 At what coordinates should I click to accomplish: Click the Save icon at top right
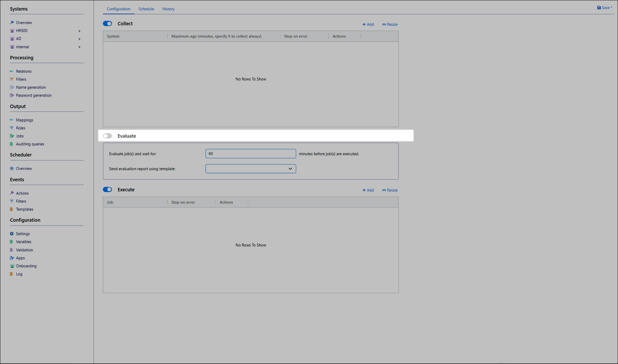[x=599, y=8]
